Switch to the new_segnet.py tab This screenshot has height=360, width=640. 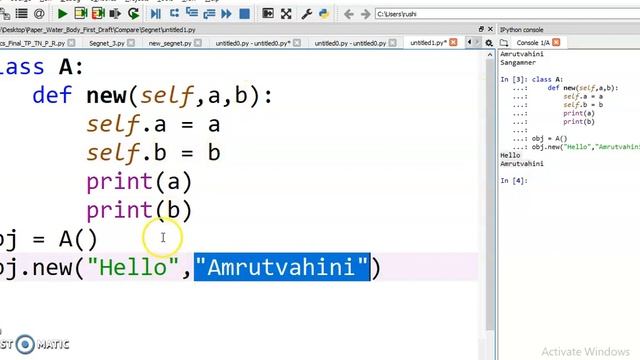[170, 43]
